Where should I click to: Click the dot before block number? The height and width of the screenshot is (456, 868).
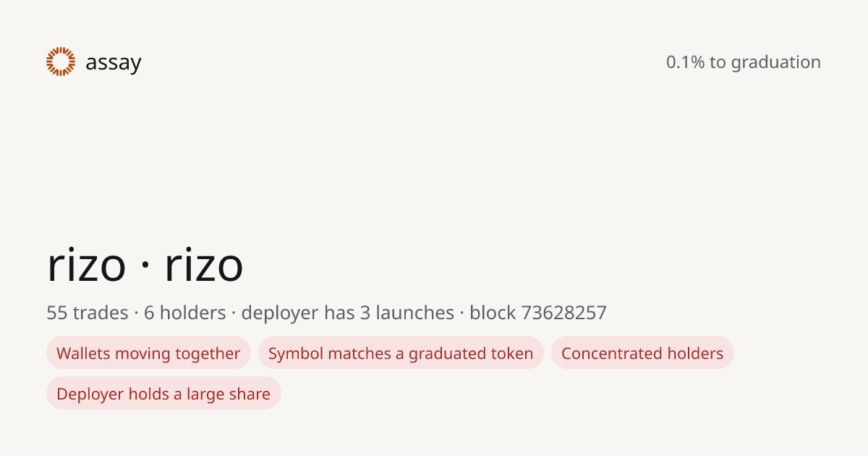[461, 314]
